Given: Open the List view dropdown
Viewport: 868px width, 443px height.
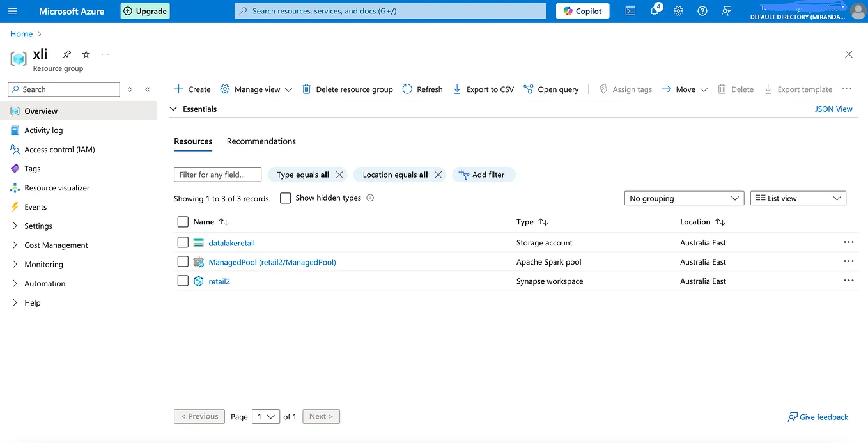Looking at the screenshot, I should tap(798, 198).
